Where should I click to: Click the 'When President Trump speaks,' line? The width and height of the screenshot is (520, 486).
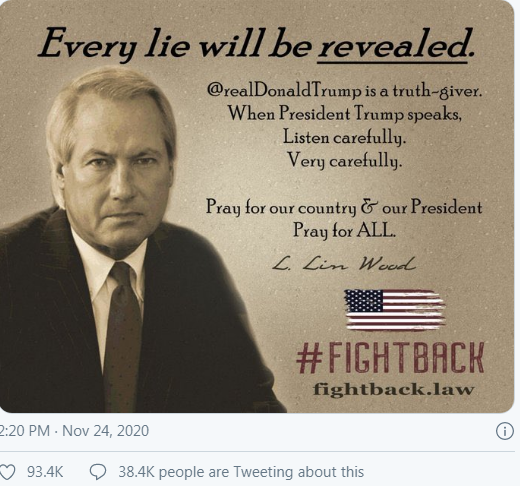click(345, 114)
